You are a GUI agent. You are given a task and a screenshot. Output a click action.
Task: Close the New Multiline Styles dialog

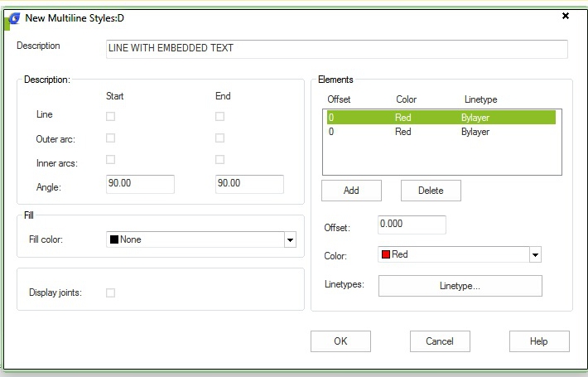tap(566, 16)
